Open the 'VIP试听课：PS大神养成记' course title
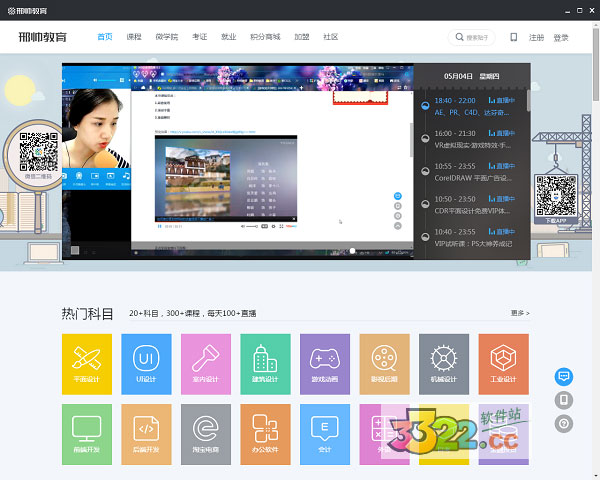This screenshot has width=600, height=480. coord(473,244)
